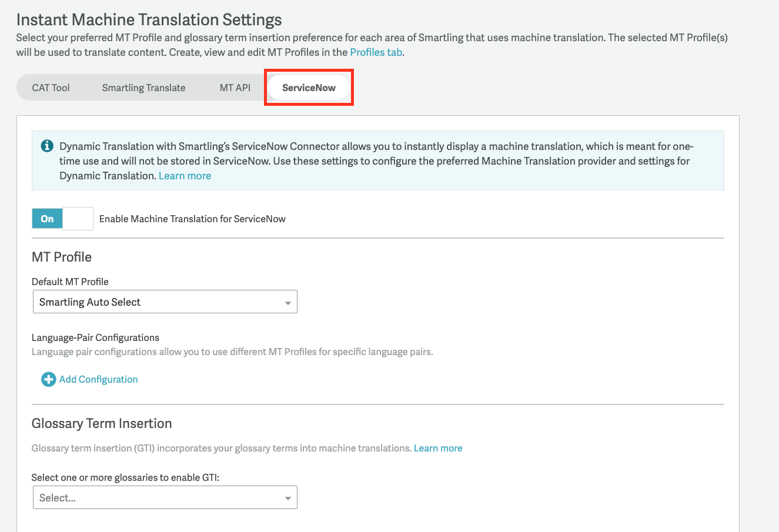
Task: Enable Machine Translation for ServiceNow toggle
Action: pyautogui.click(x=63, y=218)
